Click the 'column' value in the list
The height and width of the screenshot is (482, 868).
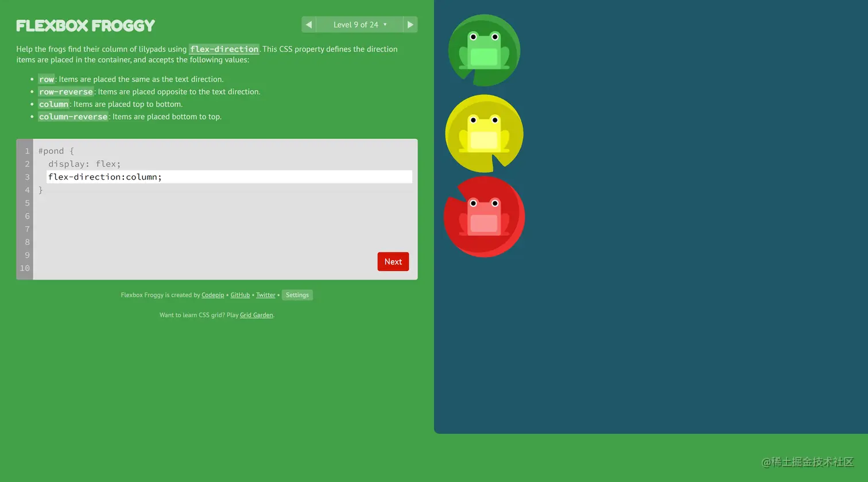[x=54, y=104]
